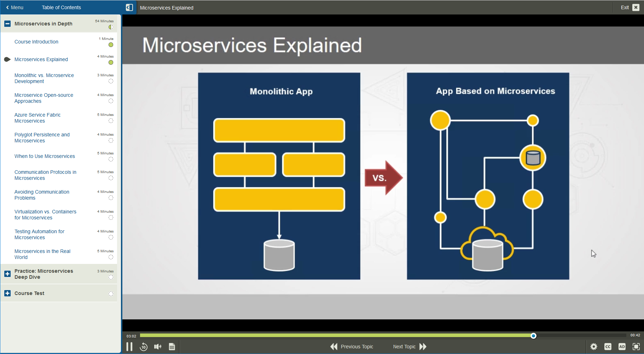Click the video progress slider handle
The image size is (644, 354).
[533, 336]
